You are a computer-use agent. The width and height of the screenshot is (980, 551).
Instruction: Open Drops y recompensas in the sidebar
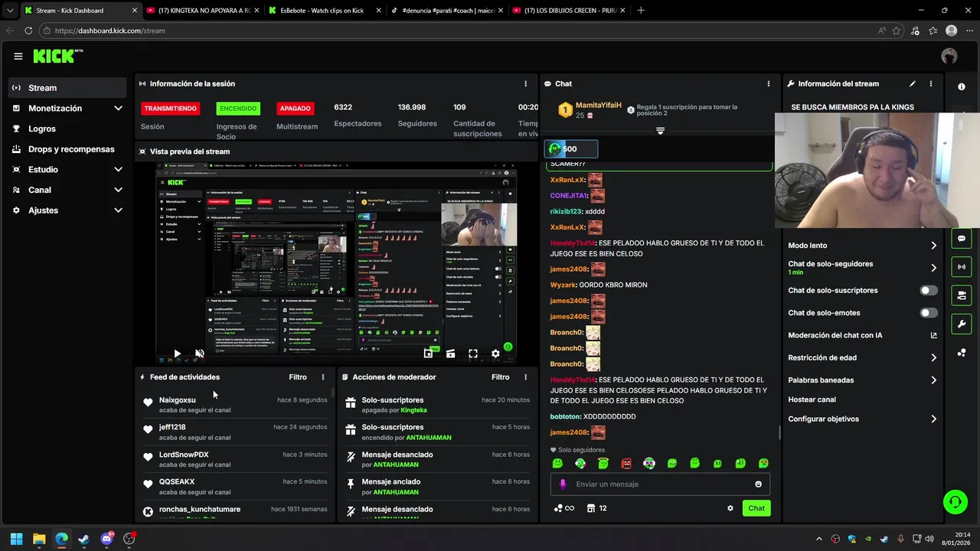[67, 149]
